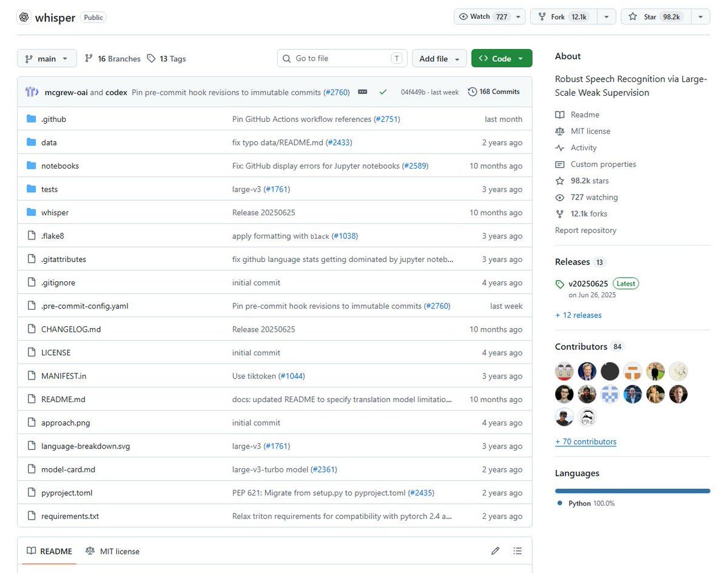Open language-breakdown.svg file
This screenshot has height=573, width=728.
[x=86, y=446]
